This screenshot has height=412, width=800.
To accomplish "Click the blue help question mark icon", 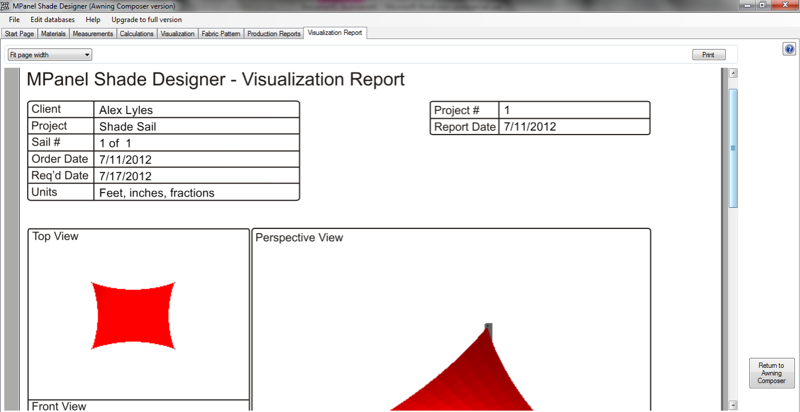I will pos(790,49).
